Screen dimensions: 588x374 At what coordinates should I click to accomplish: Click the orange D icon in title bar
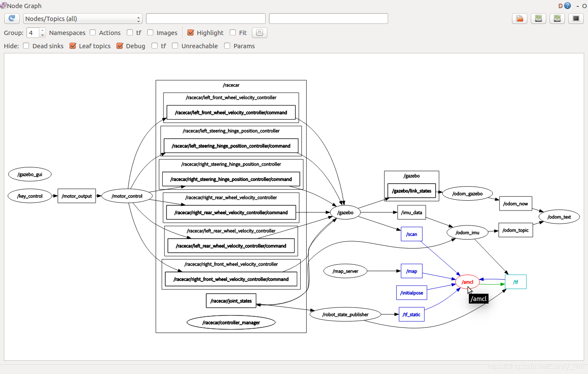561,6
